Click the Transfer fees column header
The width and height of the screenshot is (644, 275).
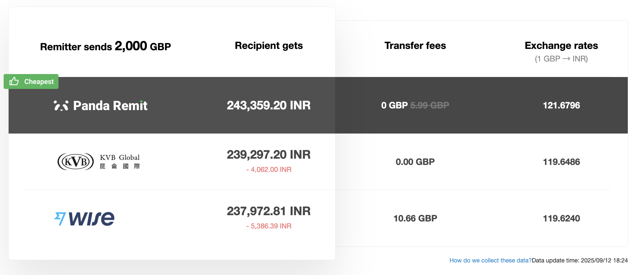[415, 46]
